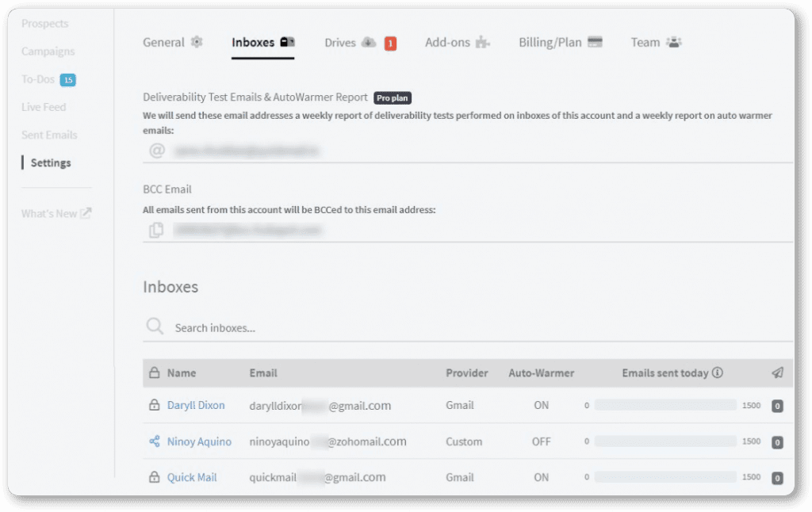
Task: Open General settings via gear icon
Action: [x=198, y=41]
